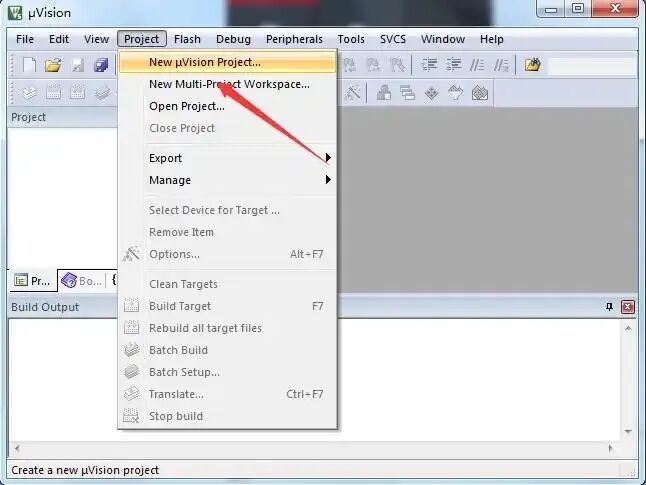
Task: Click the indent selected text icon
Action: (429, 65)
